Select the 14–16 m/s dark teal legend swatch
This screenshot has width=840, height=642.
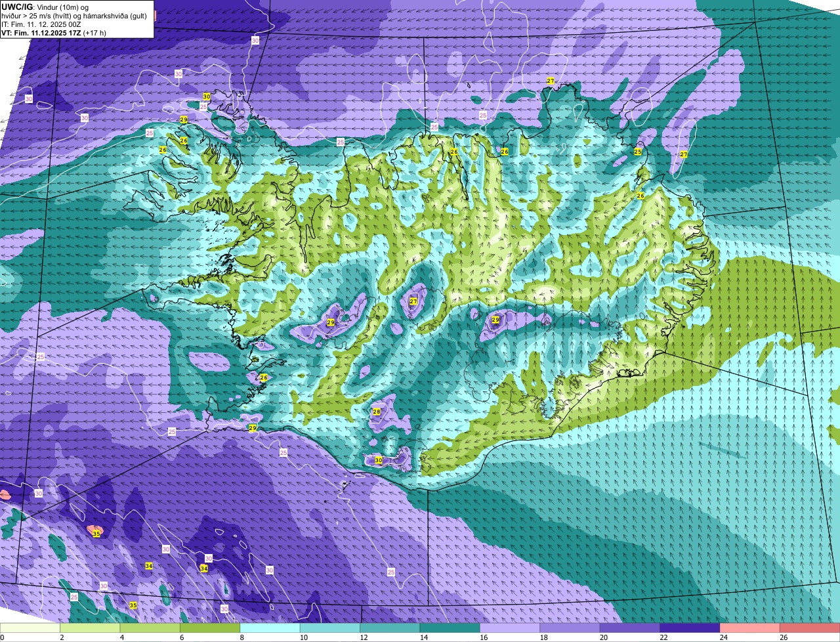coord(450,628)
